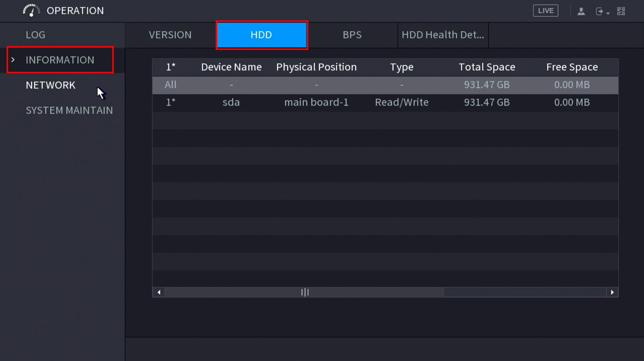Open the logout icon menu
The height and width of the screenshot is (361, 644).
[599, 12]
